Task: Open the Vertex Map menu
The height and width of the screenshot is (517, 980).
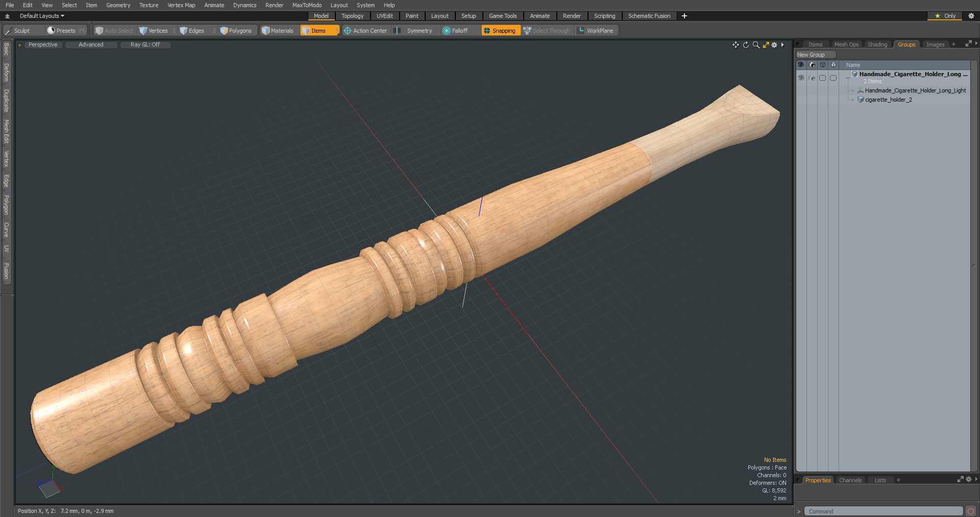Action: point(181,5)
